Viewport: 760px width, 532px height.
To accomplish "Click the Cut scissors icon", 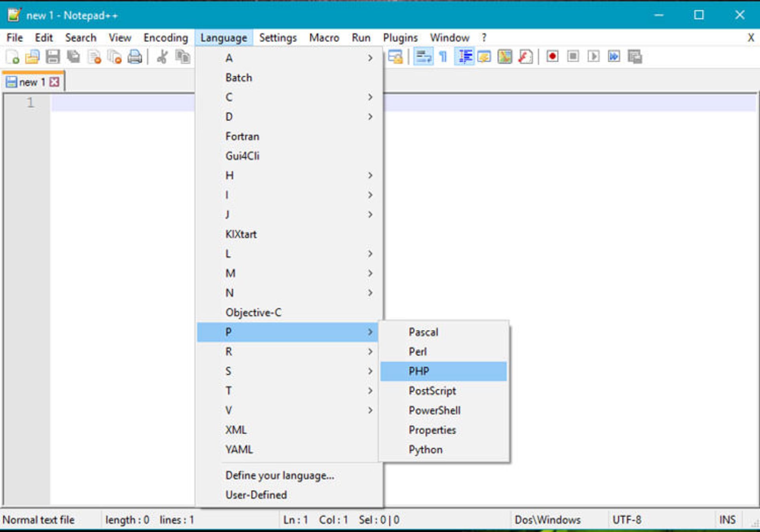I will [x=162, y=57].
